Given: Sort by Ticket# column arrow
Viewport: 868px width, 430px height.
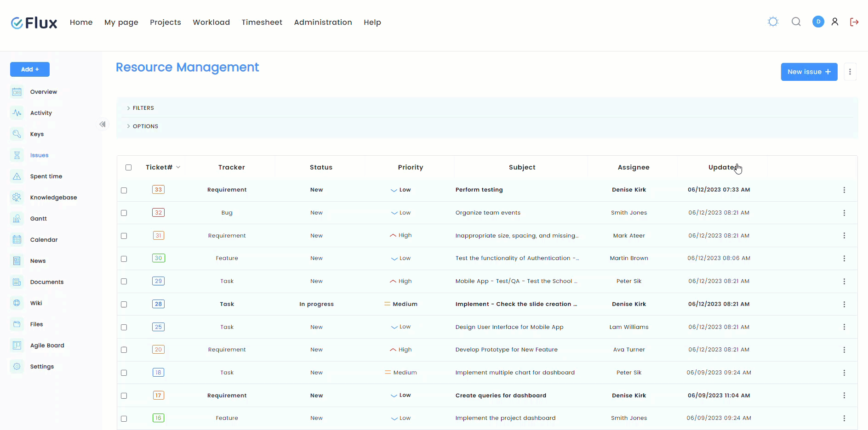Looking at the screenshot, I should (x=178, y=168).
